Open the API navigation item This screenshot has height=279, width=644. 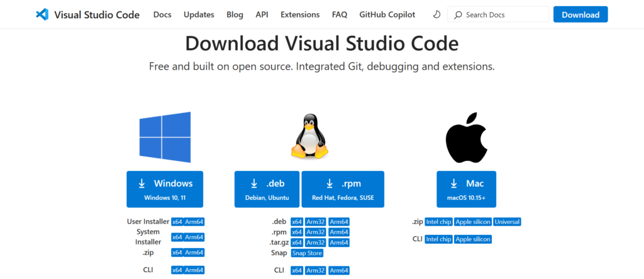[x=262, y=15]
